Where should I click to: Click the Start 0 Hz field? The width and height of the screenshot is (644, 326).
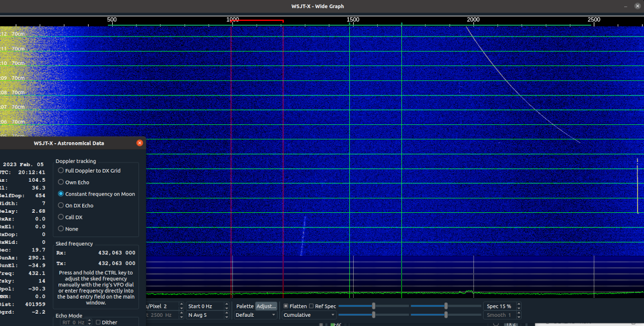pyautogui.click(x=208, y=306)
